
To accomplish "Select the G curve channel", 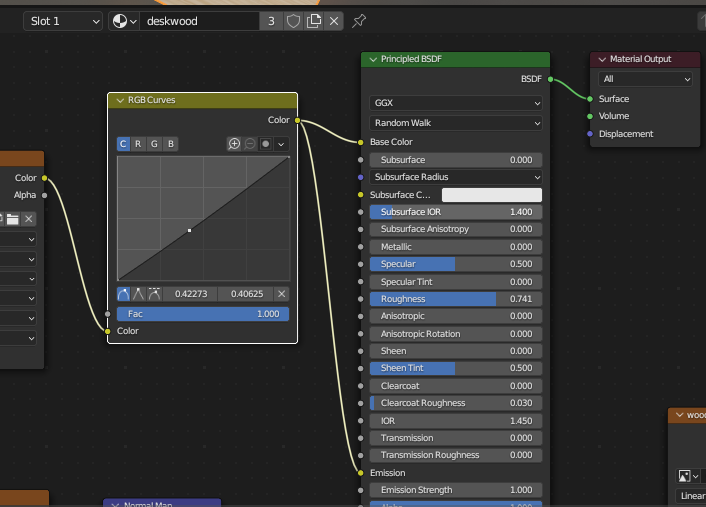I will point(154,144).
